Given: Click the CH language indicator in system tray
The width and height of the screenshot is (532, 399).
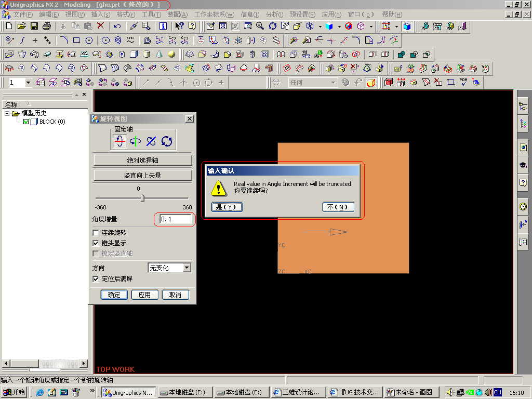Looking at the screenshot, I should point(497,392).
